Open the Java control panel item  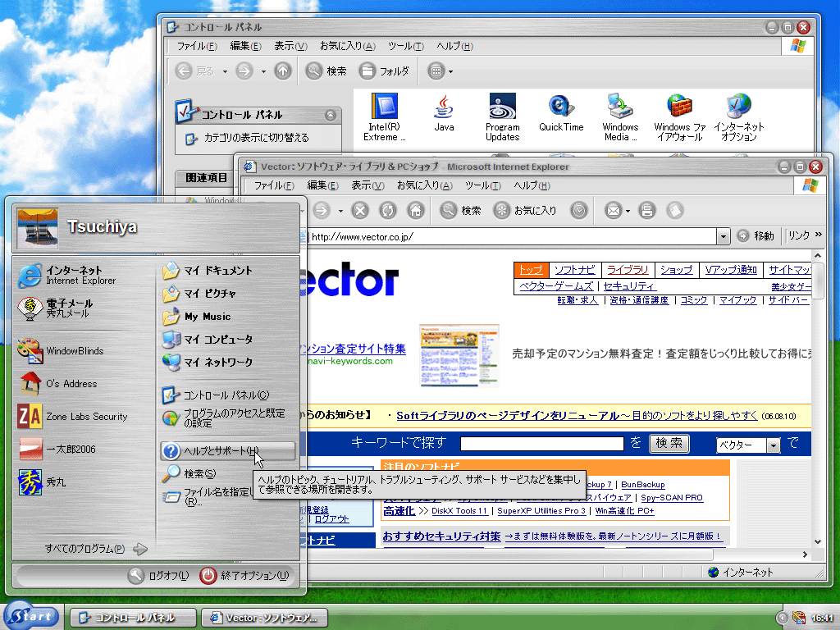(444, 112)
